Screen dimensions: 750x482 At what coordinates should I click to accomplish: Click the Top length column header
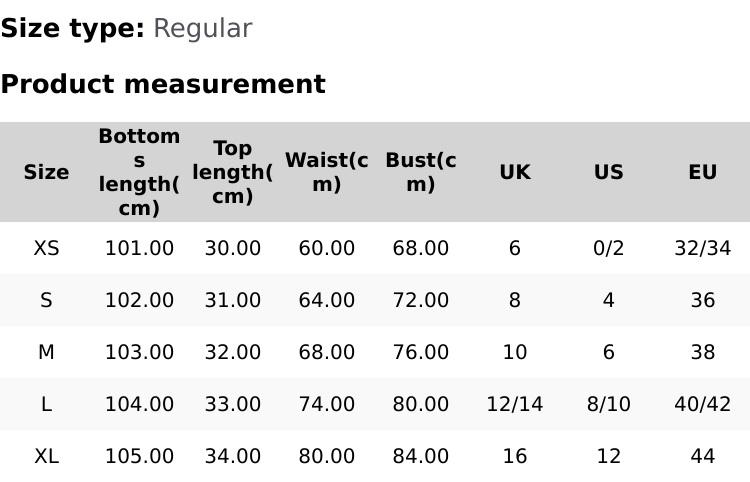[x=232, y=172]
